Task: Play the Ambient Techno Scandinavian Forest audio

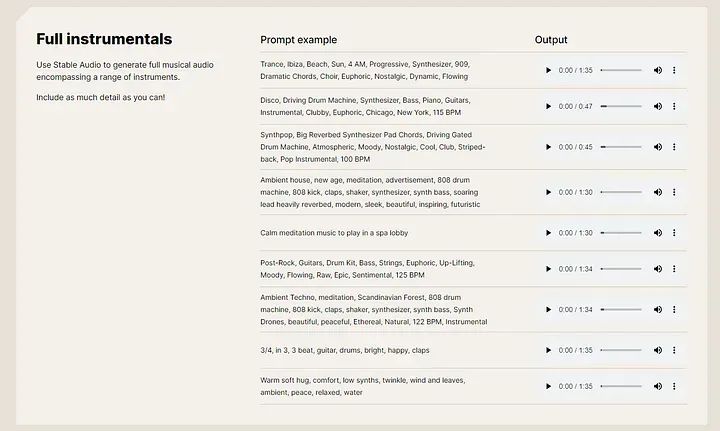Action: coord(548,310)
